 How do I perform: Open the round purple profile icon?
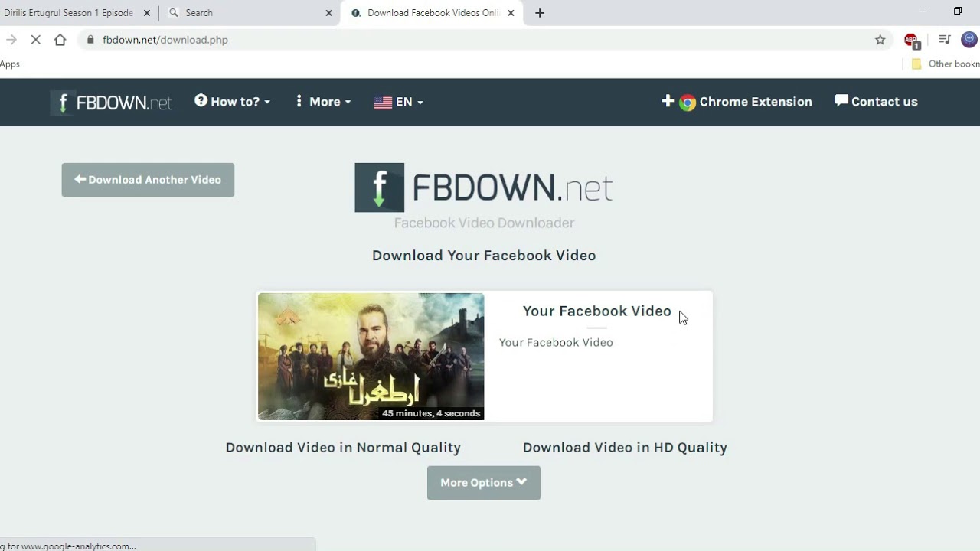point(969,40)
